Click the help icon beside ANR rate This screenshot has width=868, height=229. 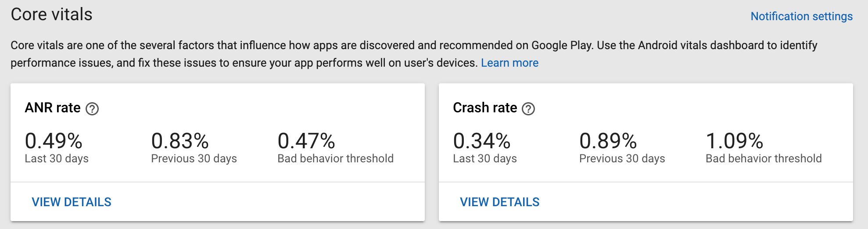pos(92,108)
